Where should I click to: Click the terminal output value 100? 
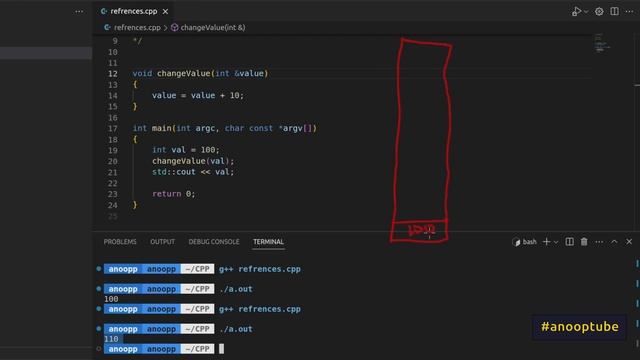point(111,299)
